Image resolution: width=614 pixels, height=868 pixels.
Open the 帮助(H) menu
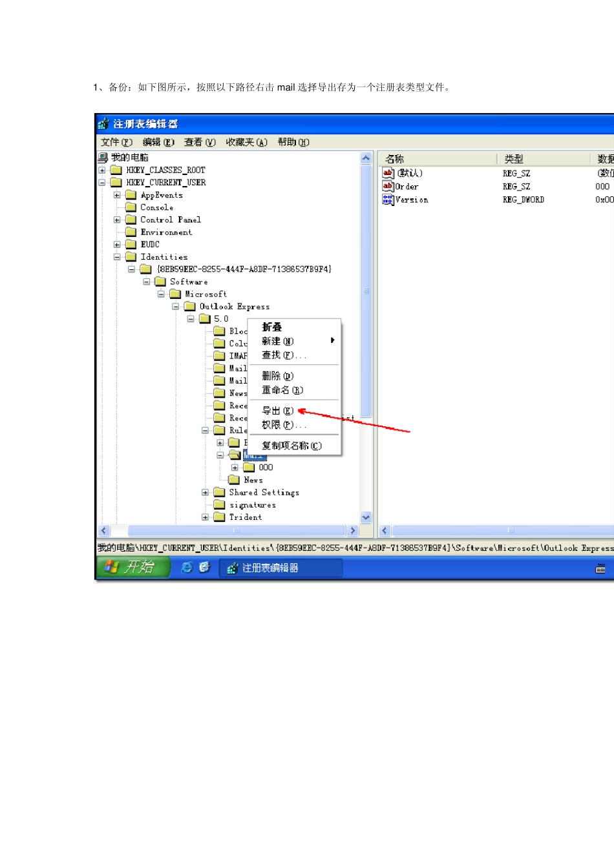(x=293, y=142)
